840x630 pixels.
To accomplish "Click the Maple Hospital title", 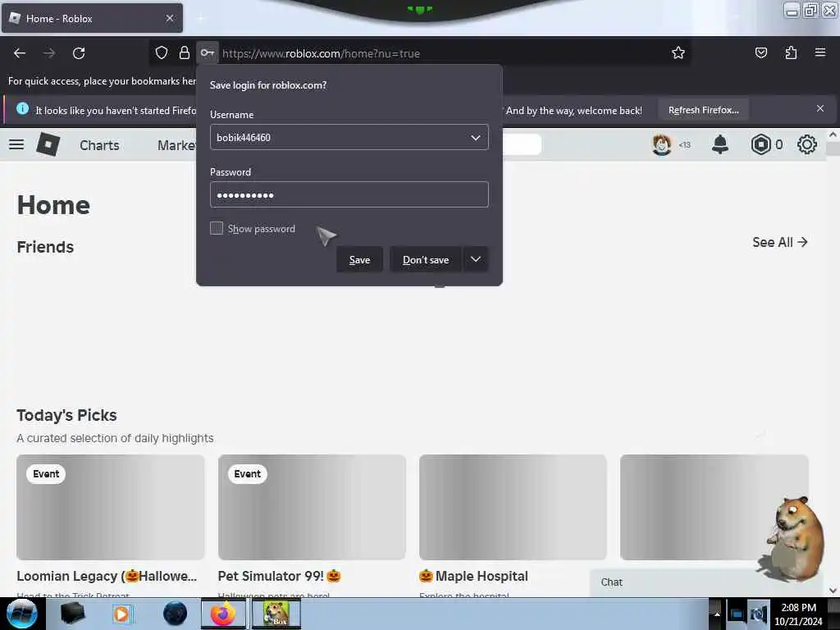I will coord(473,576).
